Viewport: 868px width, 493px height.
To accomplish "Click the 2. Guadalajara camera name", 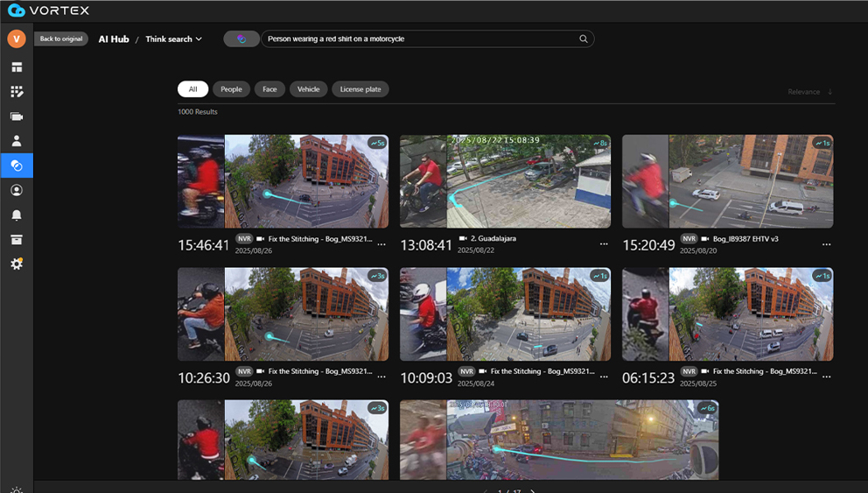I will click(493, 238).
